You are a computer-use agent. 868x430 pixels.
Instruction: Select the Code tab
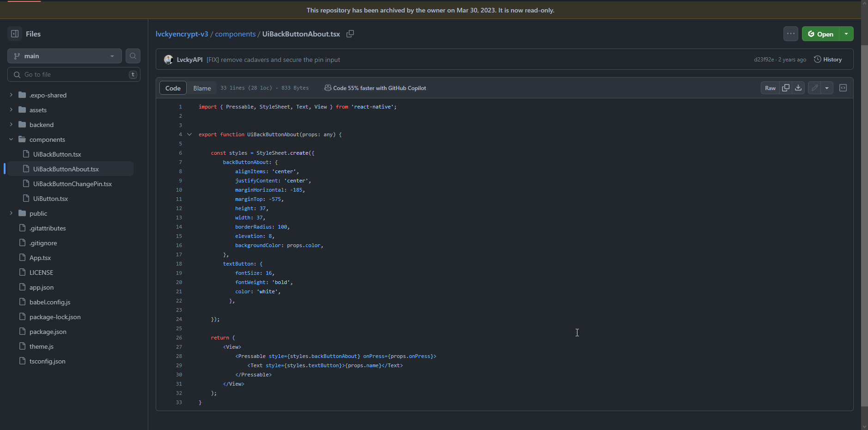click(173, 88)
